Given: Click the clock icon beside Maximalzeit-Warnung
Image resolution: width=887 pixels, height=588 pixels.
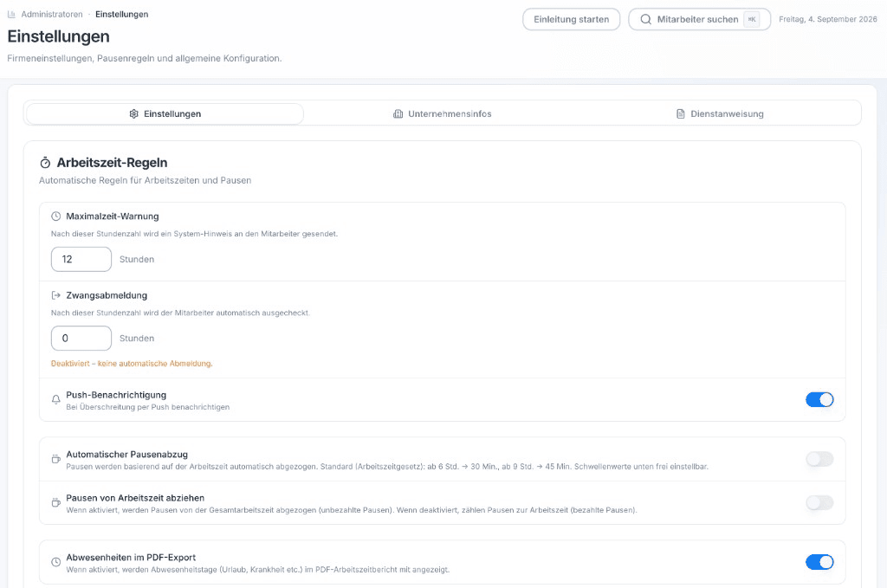Looking at the screenshot, I should (x=56, y=216).
